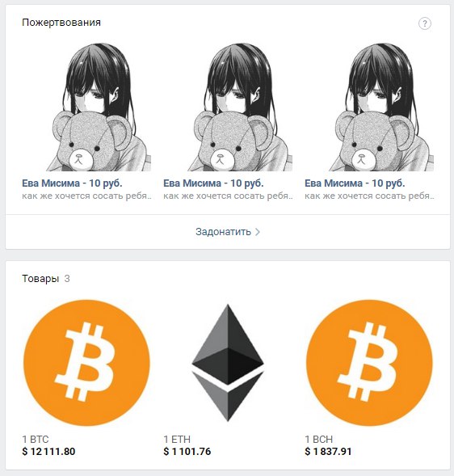The width and height of the screenshot is (454, 476).
Task: Open the middle donor's anime avatar
Action: tap(228, 107)
